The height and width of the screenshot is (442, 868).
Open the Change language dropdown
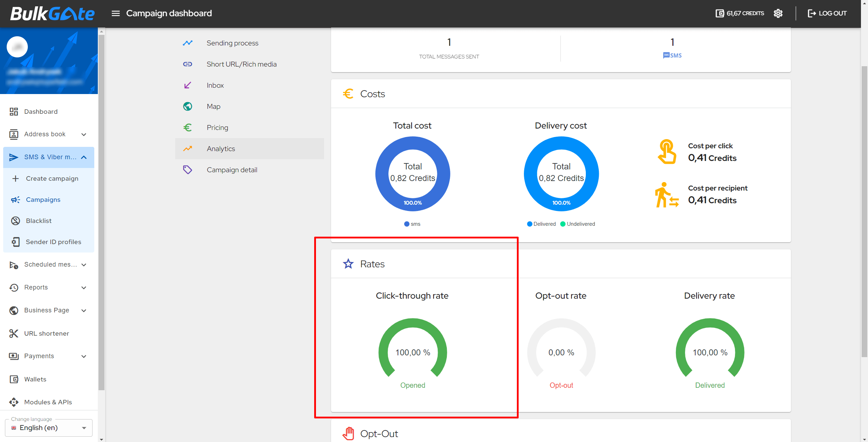point(49,428)
